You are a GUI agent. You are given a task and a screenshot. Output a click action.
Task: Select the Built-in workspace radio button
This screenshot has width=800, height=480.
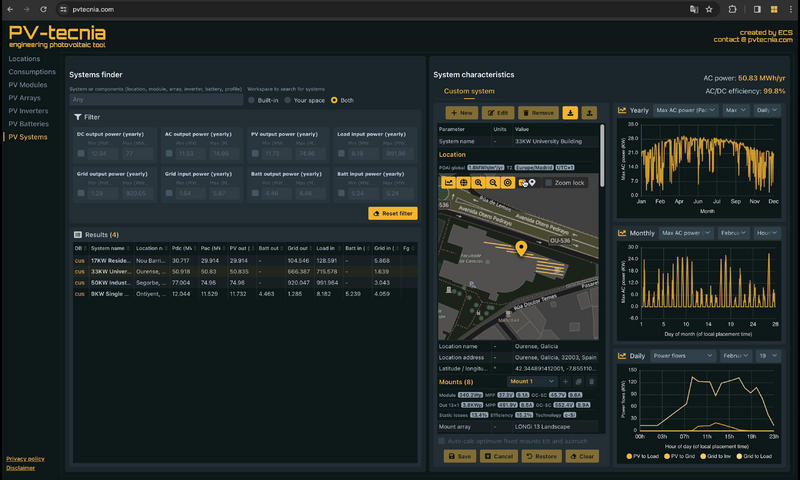click(x=251, y=100)
